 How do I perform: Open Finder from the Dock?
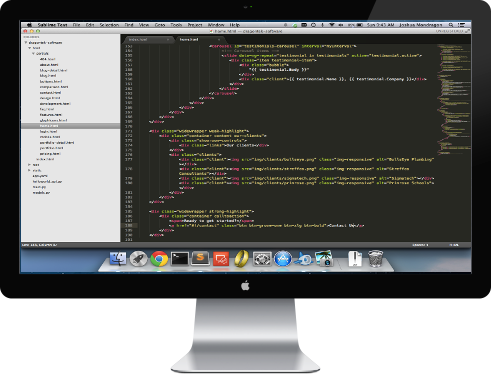118,258
